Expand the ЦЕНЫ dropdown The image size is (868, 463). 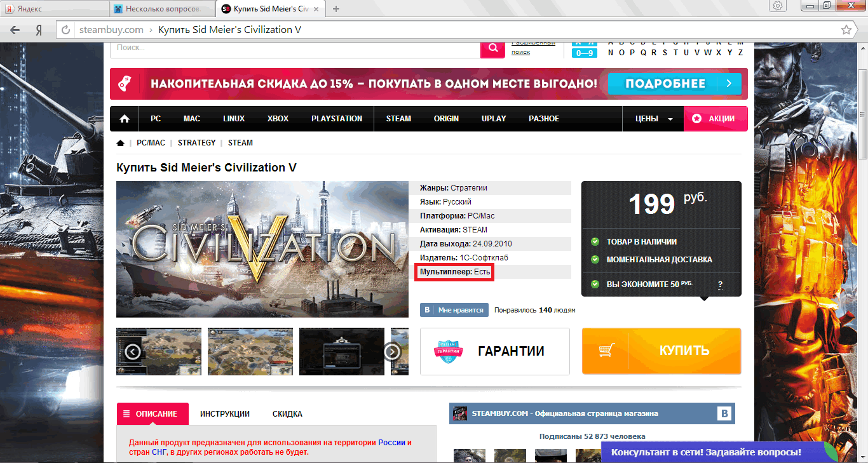(654, 119)
